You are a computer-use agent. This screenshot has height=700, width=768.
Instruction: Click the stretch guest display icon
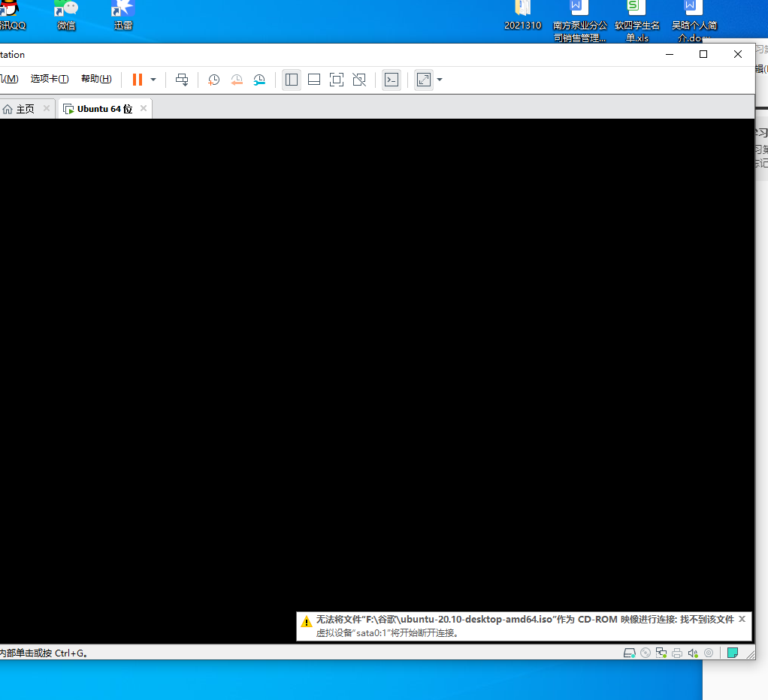pyautogui.click(x=424, y=80)
